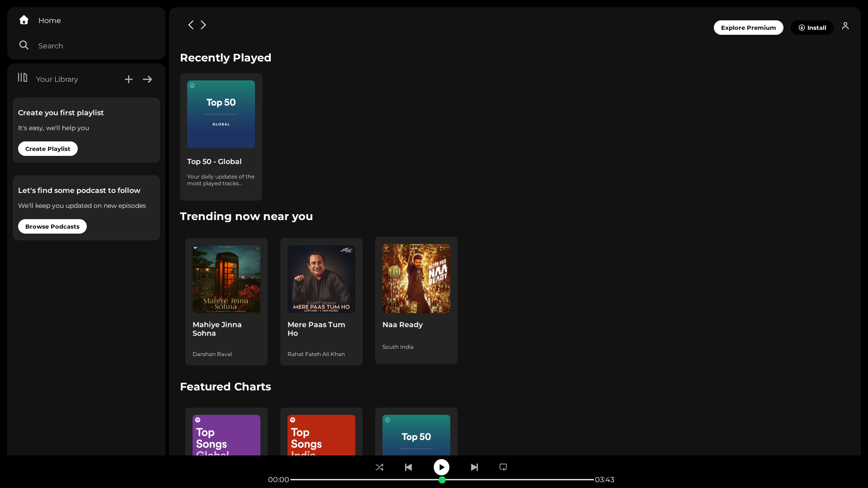The width and height of the screenshot is (868, 488).
Task: Click the Create Playlist button
Action: pos(48,149)
